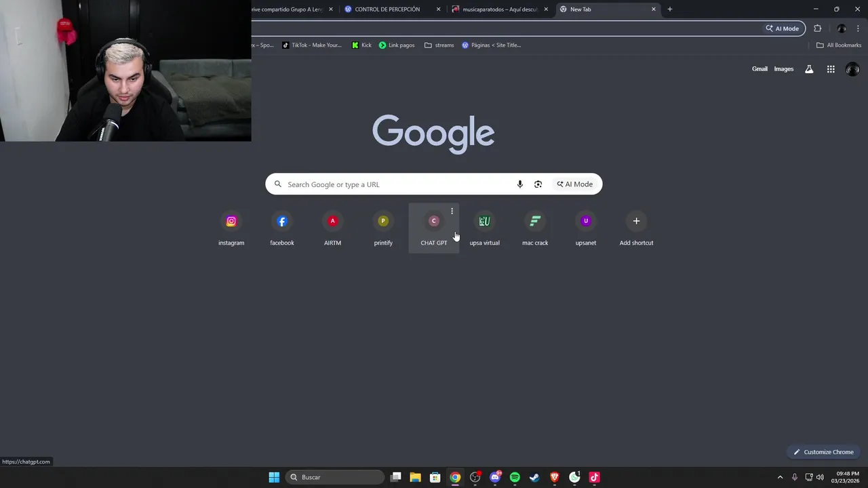Open the All Bookmarks folder
This screenshot has height=488, width=868.
[839, 45]
